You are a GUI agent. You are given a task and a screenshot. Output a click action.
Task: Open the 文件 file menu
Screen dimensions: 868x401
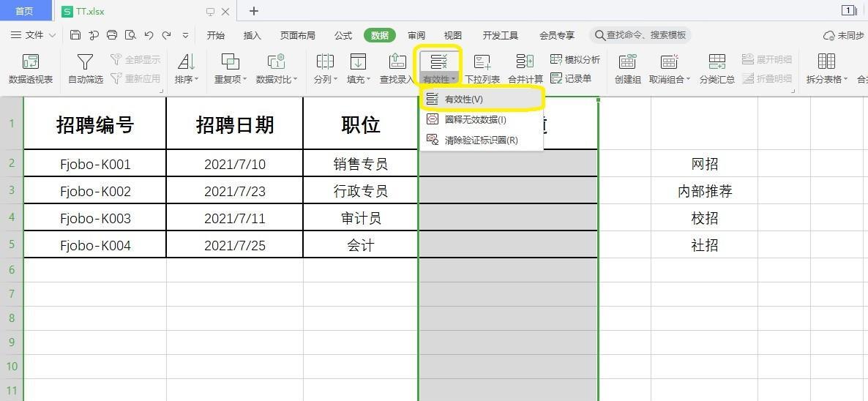[x=33, y=35]
